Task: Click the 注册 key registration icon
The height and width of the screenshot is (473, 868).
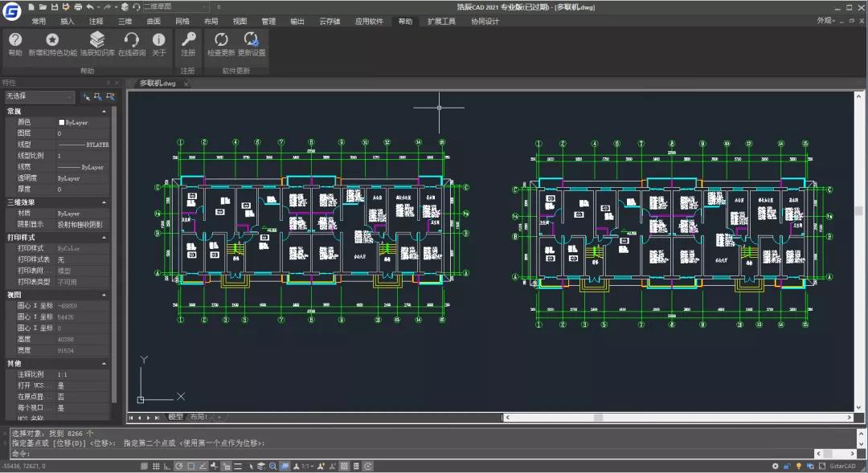Action: (188, 44)
